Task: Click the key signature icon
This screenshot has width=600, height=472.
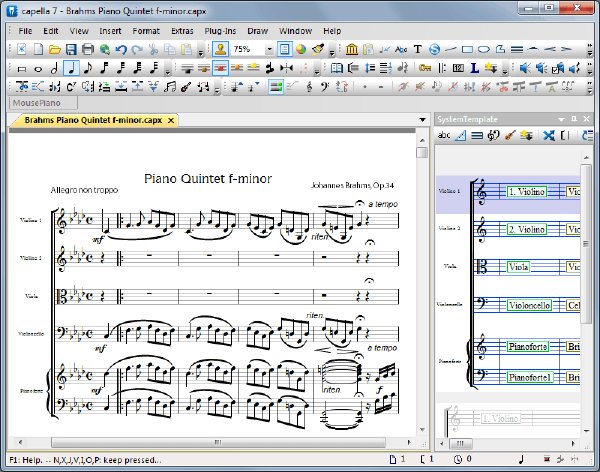Action: pyautogui.click(x=425, y=69)
